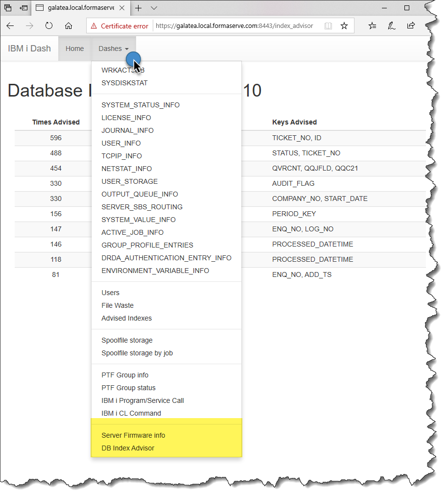Share this page using share icon
This screenshot has height=498, width=448.
(411, 26)
